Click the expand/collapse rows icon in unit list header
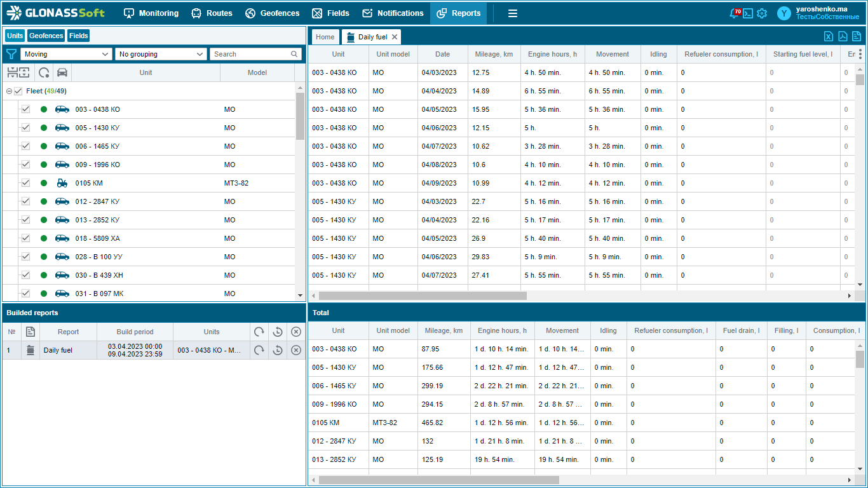Image resolution: width=868 pixels, height=488 pixels. pos(18,72)
